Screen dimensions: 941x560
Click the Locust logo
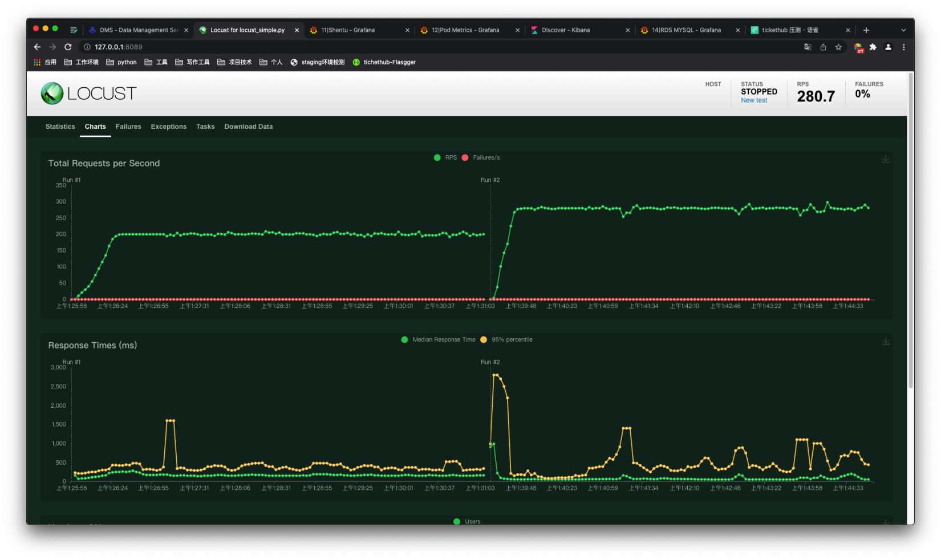[88, 94]
